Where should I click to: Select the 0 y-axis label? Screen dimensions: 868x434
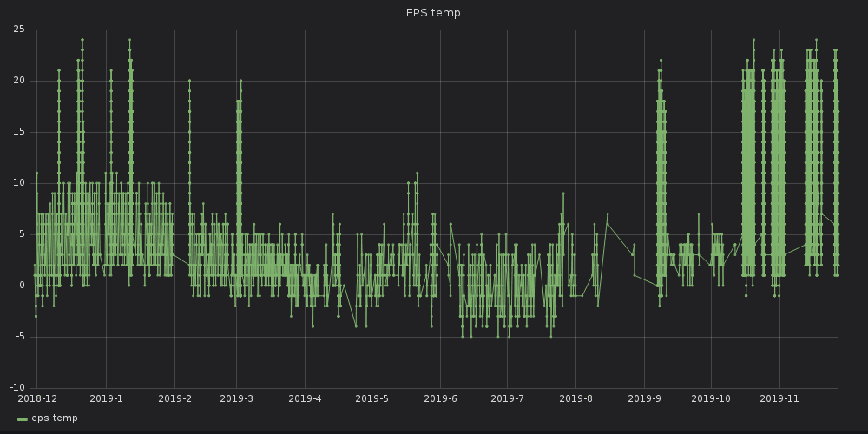pos(23,286)
